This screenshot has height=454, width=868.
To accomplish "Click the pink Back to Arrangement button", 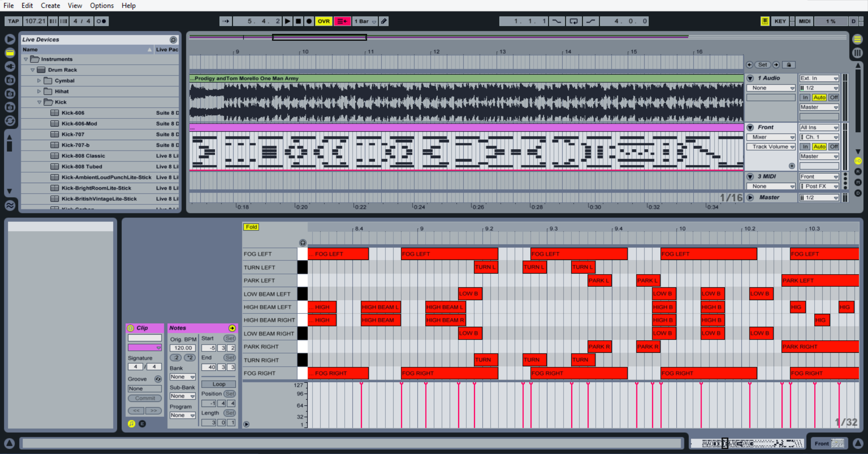I will [342, 21].
